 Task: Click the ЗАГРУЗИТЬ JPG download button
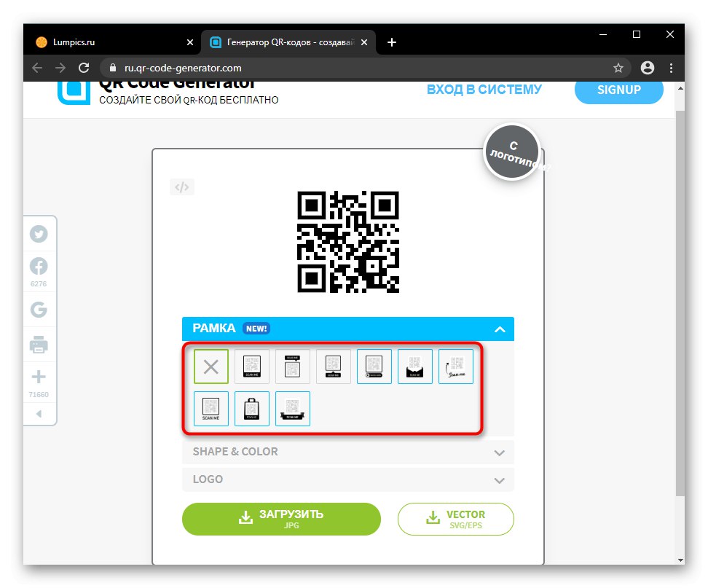281,519
